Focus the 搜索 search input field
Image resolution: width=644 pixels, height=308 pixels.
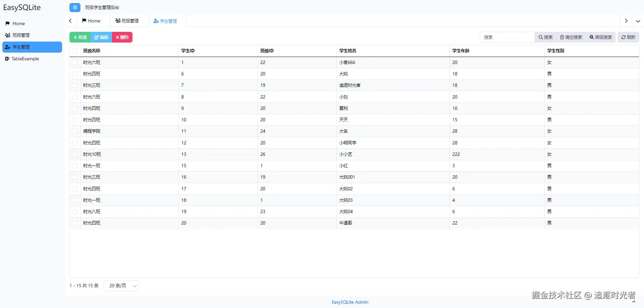tap(507, 37)
